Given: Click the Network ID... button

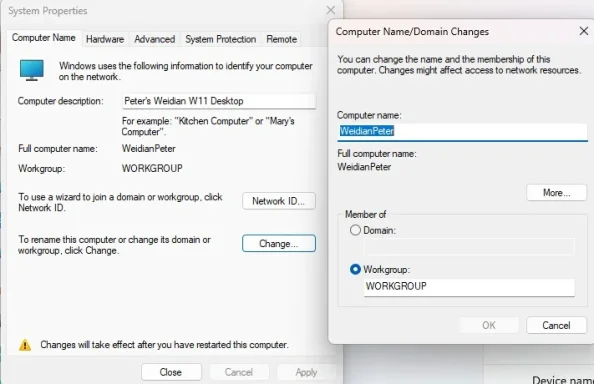Looking at the screenshot, I should 279,201.
